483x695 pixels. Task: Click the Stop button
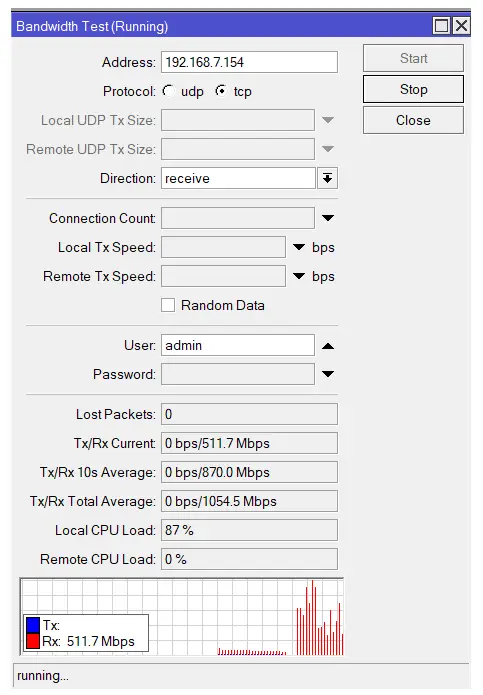click(x=413, y=89)
